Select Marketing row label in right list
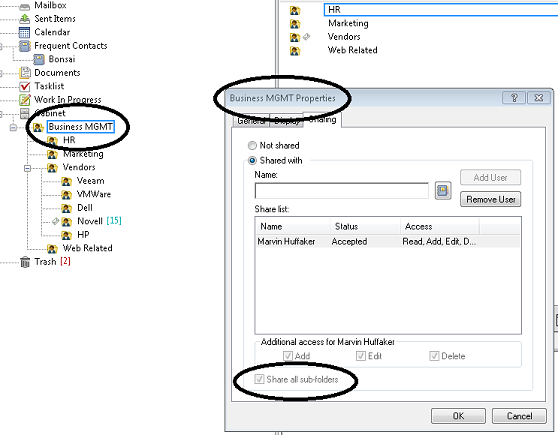This screenshot has width=558, height=435. coord(348,23)
